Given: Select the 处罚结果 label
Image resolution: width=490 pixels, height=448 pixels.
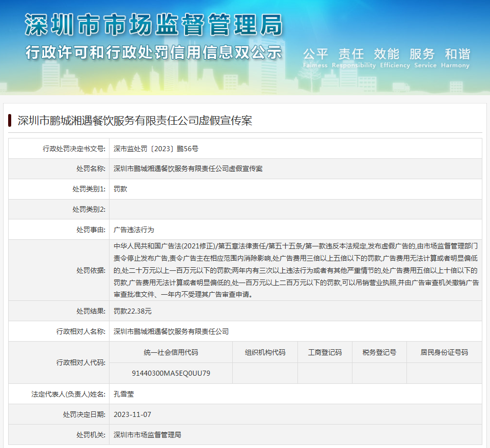Looking at the screenshot, I should pyautogui.click(x=91, y=311).
